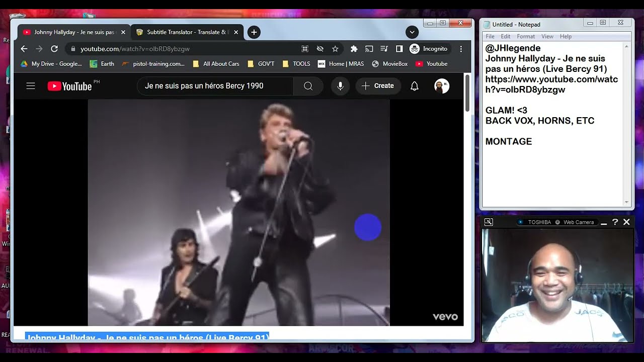Click the Notepad scrollbar down arrow
644x362 pixels.
(626, 202)
